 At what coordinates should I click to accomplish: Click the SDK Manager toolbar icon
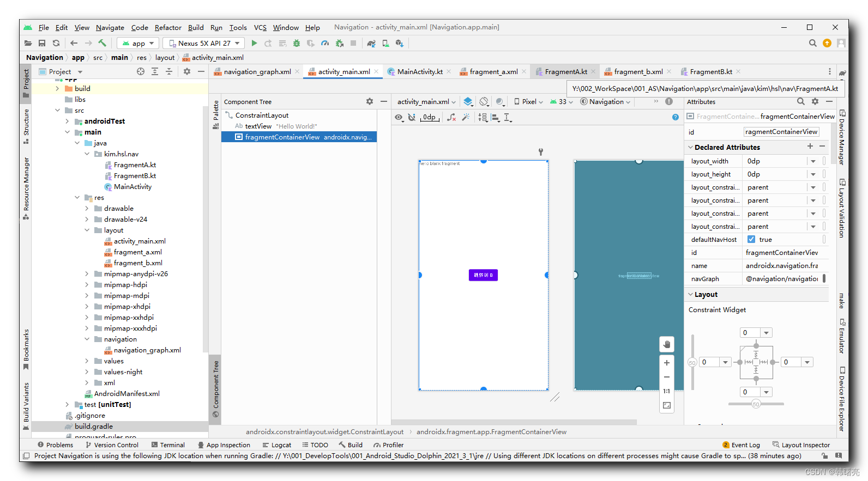tap(400, 43)
